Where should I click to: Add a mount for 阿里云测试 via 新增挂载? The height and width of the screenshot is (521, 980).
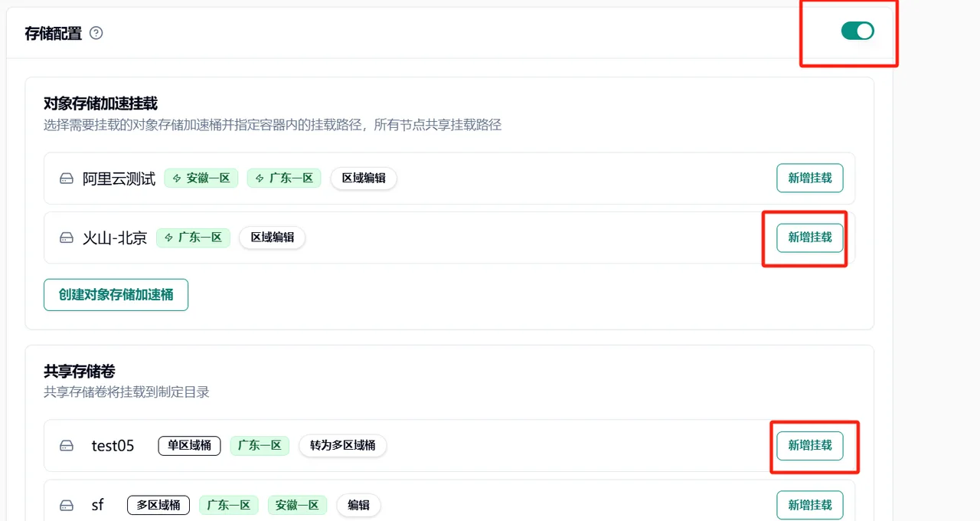810,178
